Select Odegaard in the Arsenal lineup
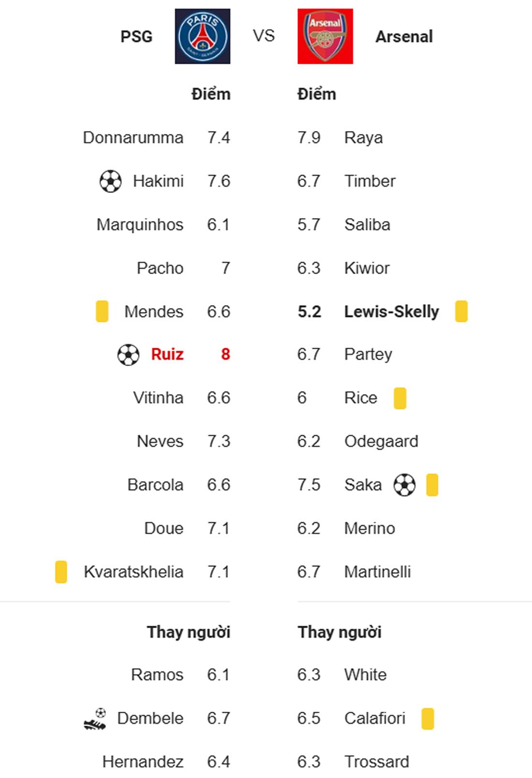The height and width of the screenshot is (778, 532). [x=381, y=441]
